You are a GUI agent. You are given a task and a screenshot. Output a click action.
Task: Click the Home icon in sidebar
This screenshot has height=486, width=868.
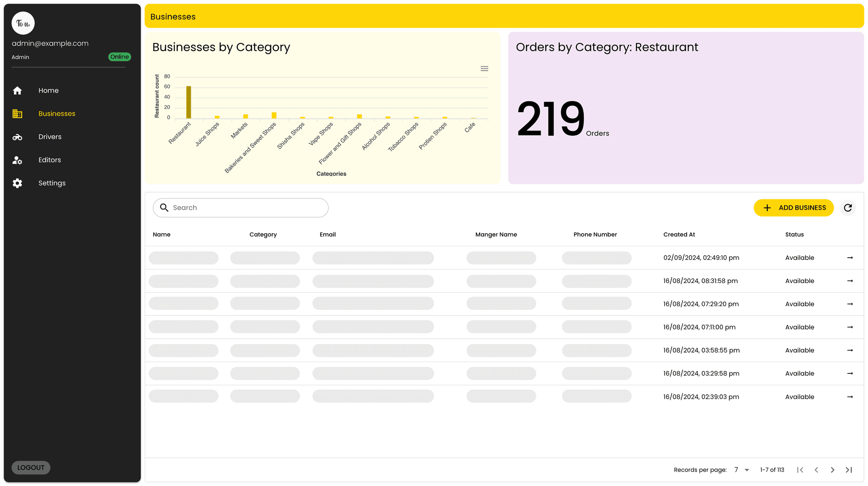17,91
